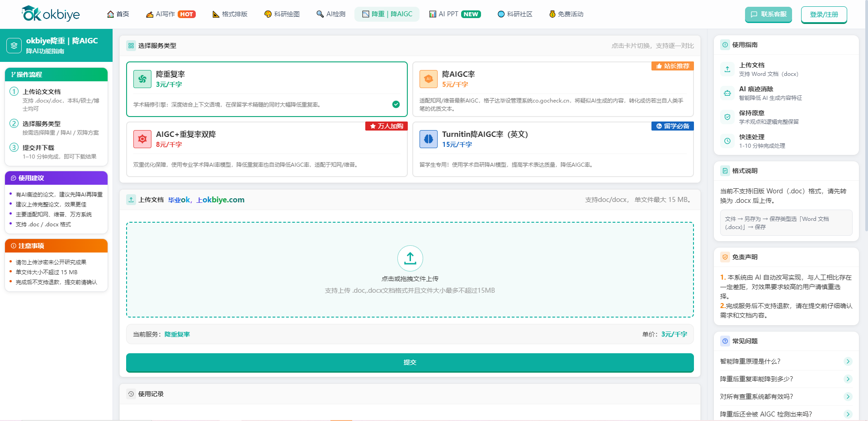
Task: Open 免费活动 in the navigation bar
Action: (x=566, y=14)
